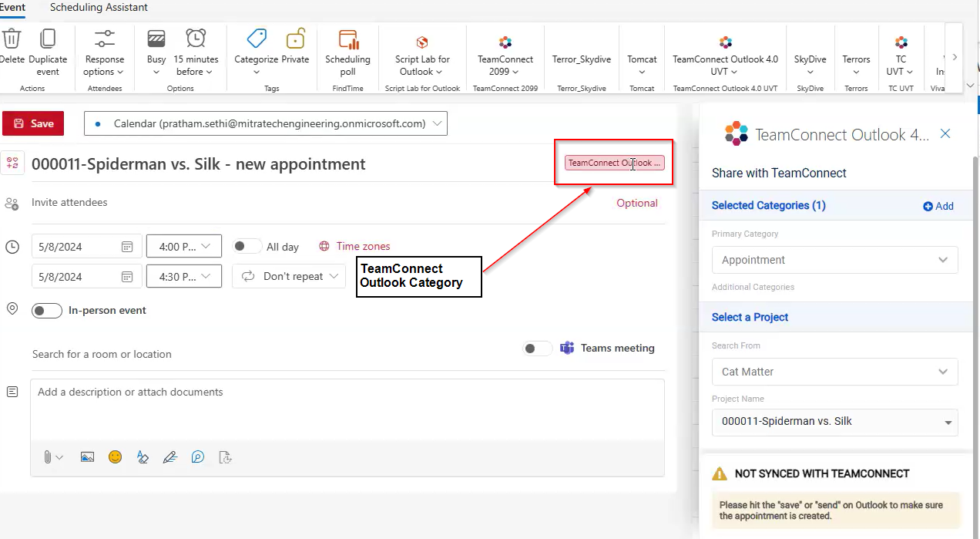This screenshot has height=539, width=980.
Task: Click the text formatting icon
Action: point(143,457)
